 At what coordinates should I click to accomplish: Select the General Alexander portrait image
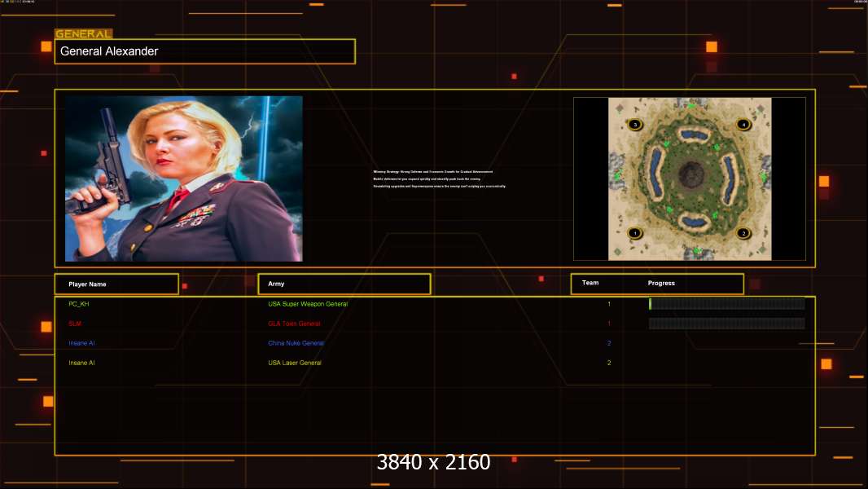[184, 178]
